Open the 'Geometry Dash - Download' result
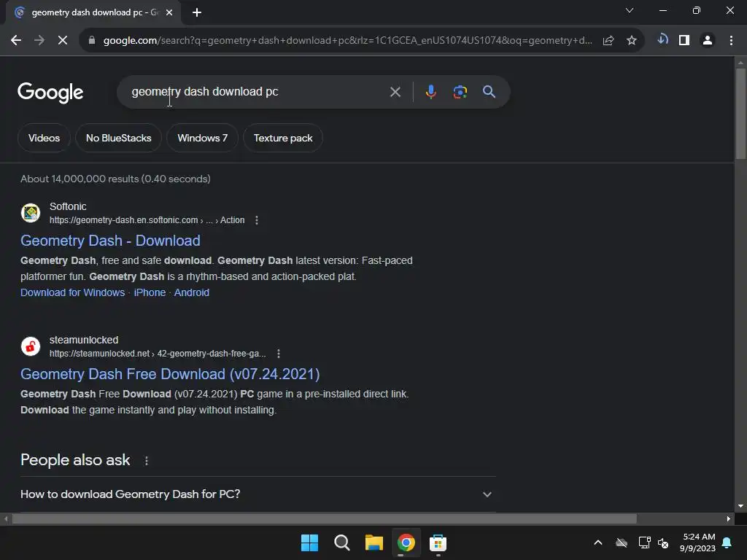The image size is (747, 560). (111, 241)
